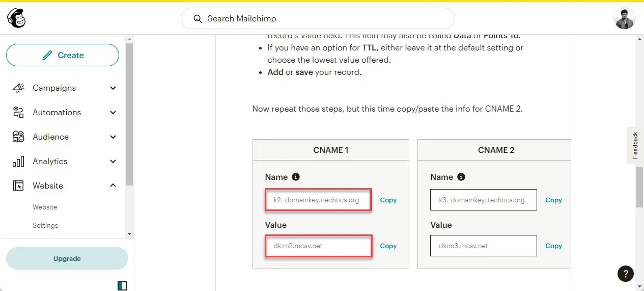Select the Settings submenu link
Screen dimensions: 644x291
pos(45,225)
